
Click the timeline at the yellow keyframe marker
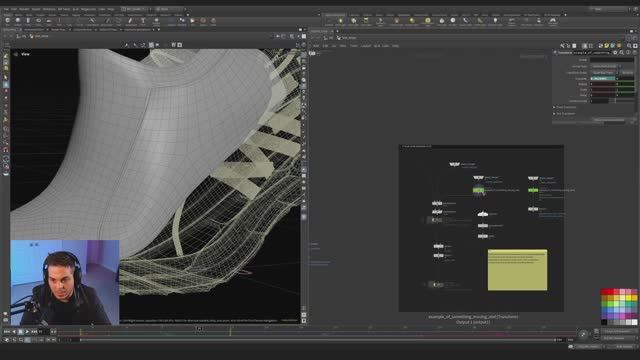[x=230, y=331]
